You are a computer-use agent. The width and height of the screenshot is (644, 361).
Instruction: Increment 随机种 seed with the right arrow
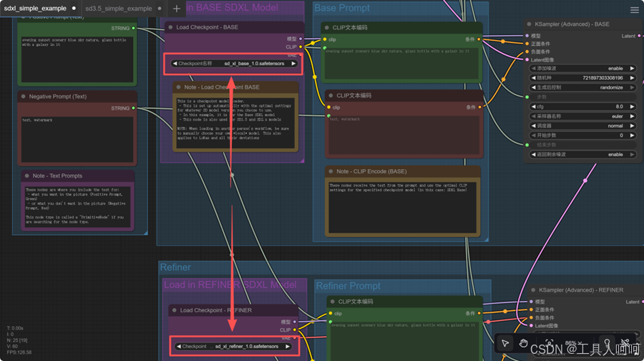[632, 77]
